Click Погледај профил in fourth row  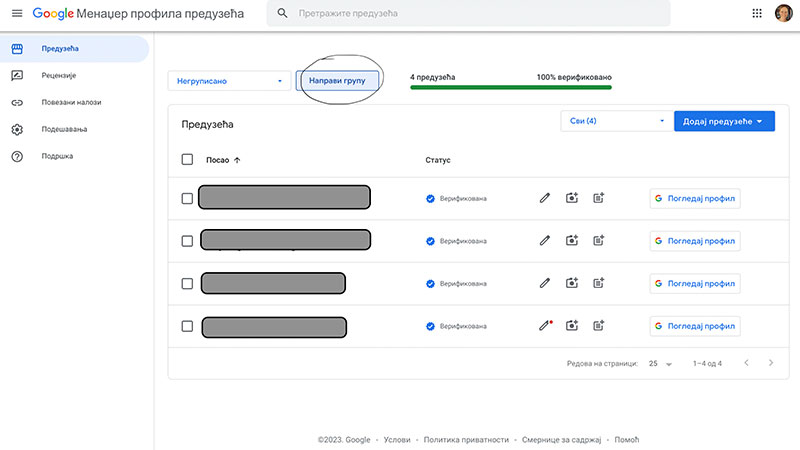pos(695,326)
